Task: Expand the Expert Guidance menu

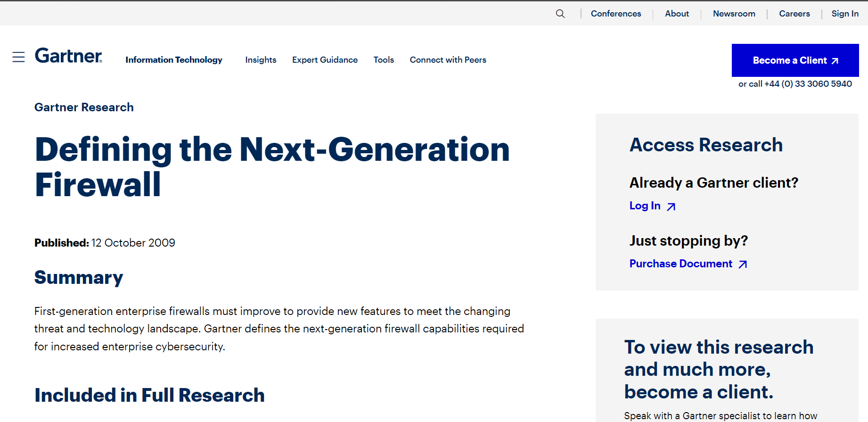Action: point(325,60)
